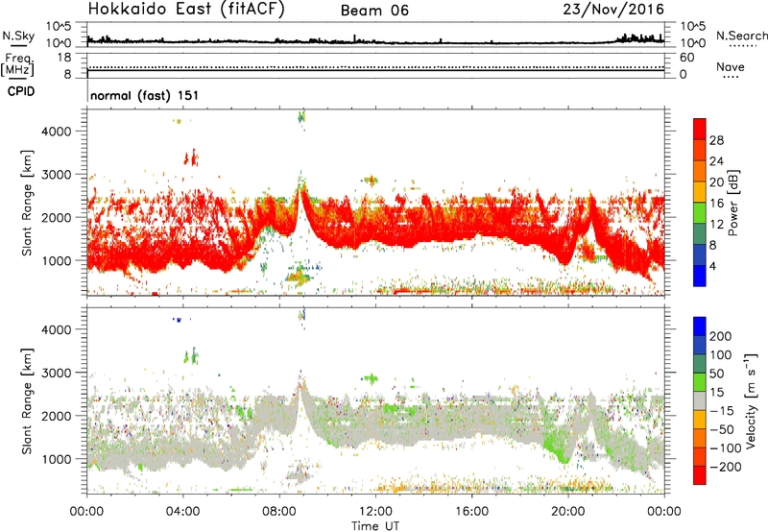Click 'Slant Range [km]' label of velocity panel
The image size is (768, 532).
[x=27, y=401]
